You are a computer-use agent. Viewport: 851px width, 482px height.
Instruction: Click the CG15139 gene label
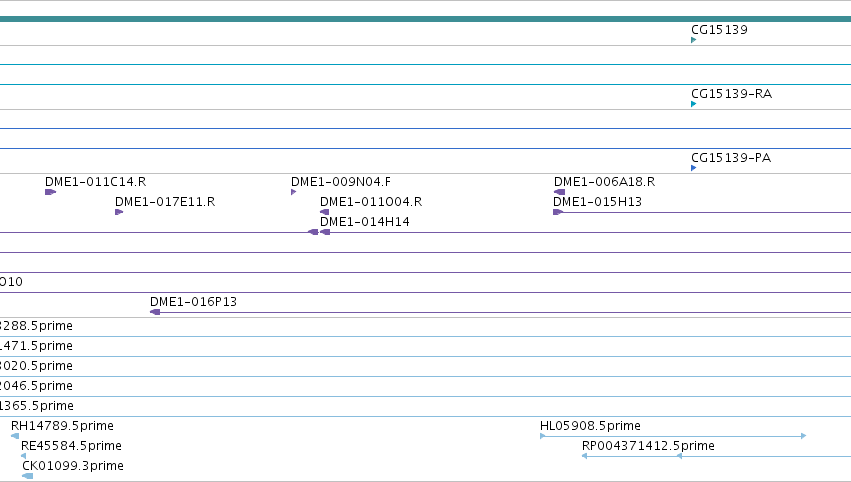(x=719, y=30)
